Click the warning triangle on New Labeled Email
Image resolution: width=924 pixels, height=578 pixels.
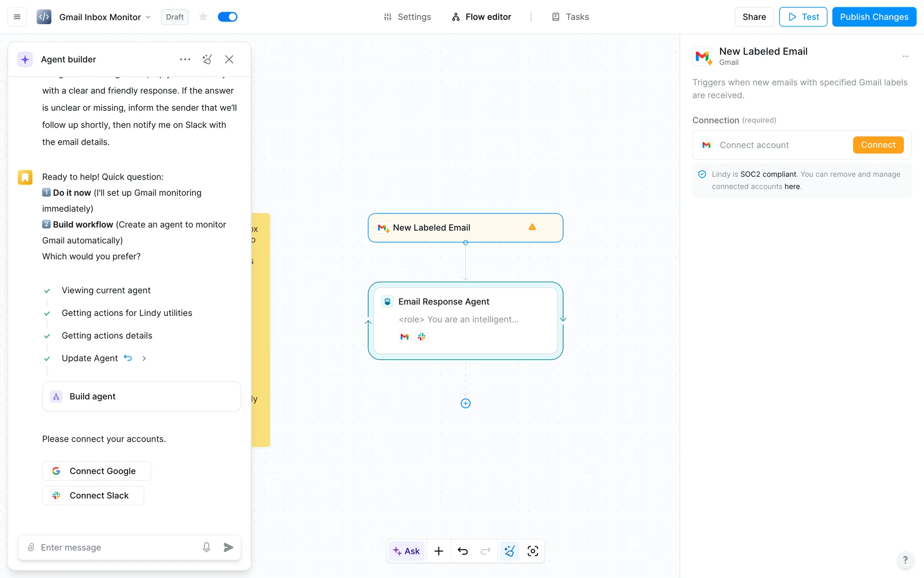532,227
